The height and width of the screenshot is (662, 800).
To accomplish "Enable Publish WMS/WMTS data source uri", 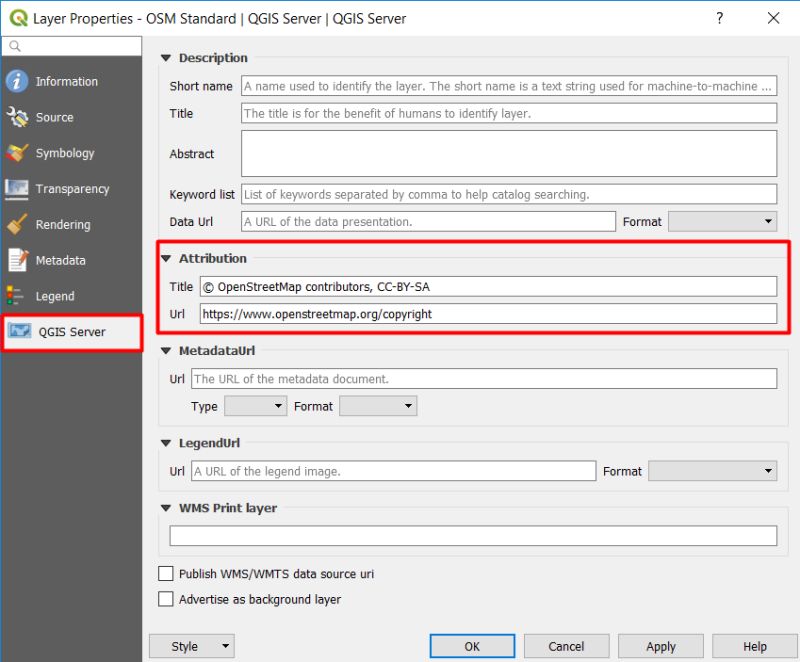I will pos(166,574).
